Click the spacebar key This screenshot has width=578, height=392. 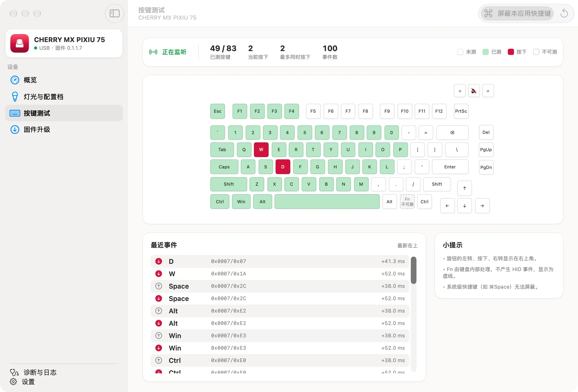point(327,202)
